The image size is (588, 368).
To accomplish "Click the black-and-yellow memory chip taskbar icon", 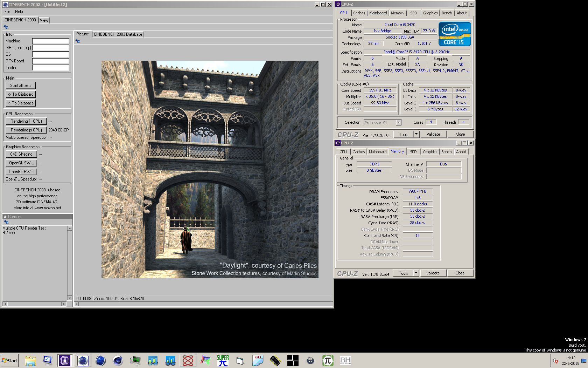I will [x=275, y=360].
